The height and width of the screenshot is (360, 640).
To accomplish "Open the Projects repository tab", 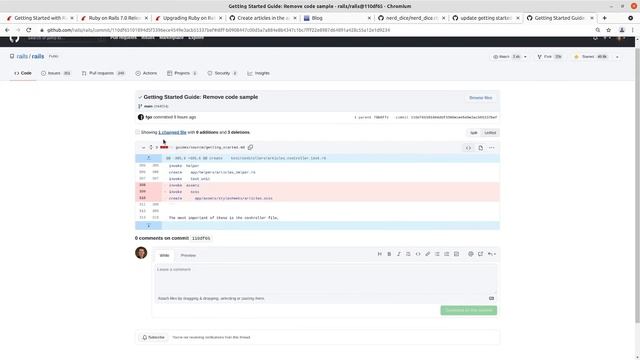I will [x=182, y=73].
